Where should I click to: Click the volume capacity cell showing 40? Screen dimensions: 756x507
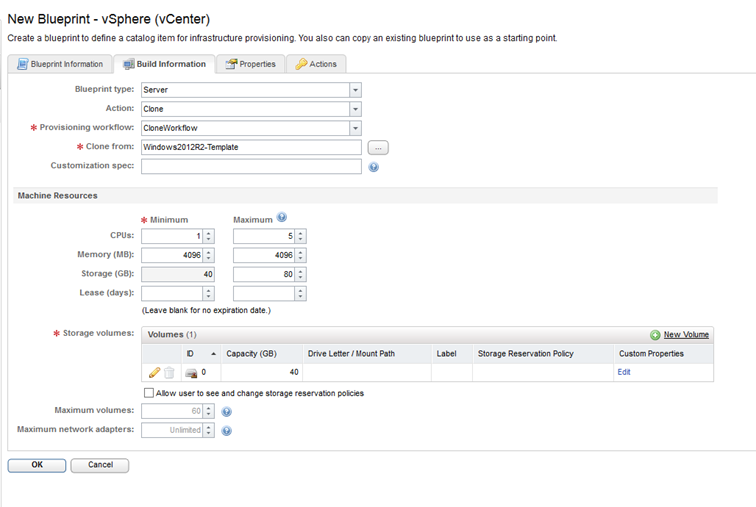click(262, 373)
